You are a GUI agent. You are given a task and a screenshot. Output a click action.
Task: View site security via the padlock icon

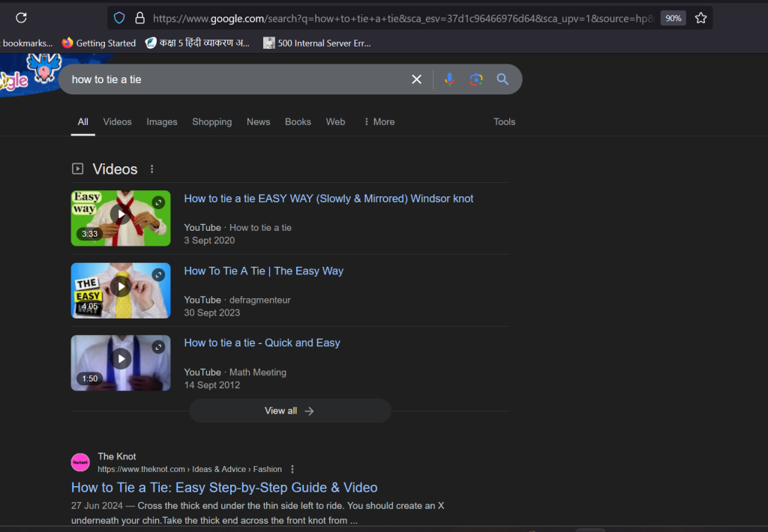139,18
